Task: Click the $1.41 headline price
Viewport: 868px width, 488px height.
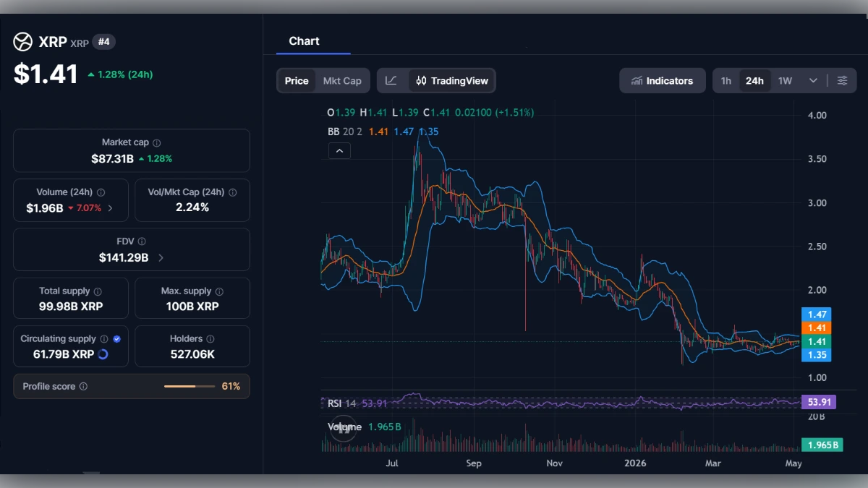Action: tap(46, 74)
